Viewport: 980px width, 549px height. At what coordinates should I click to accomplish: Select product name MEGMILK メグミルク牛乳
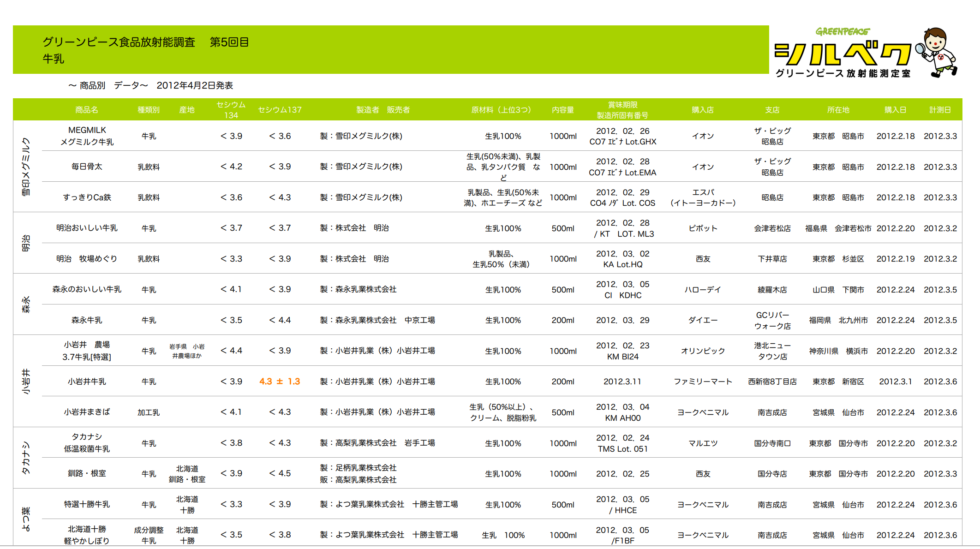[x=87, y=136]
